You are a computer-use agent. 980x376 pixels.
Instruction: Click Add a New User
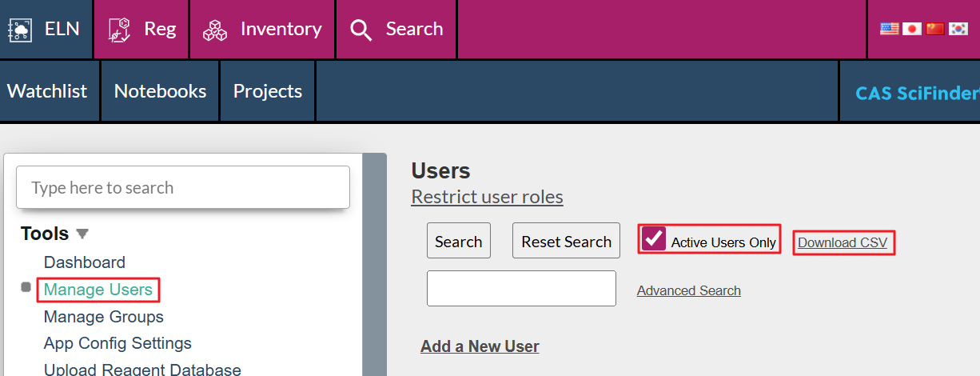click(x=480, y=346)
